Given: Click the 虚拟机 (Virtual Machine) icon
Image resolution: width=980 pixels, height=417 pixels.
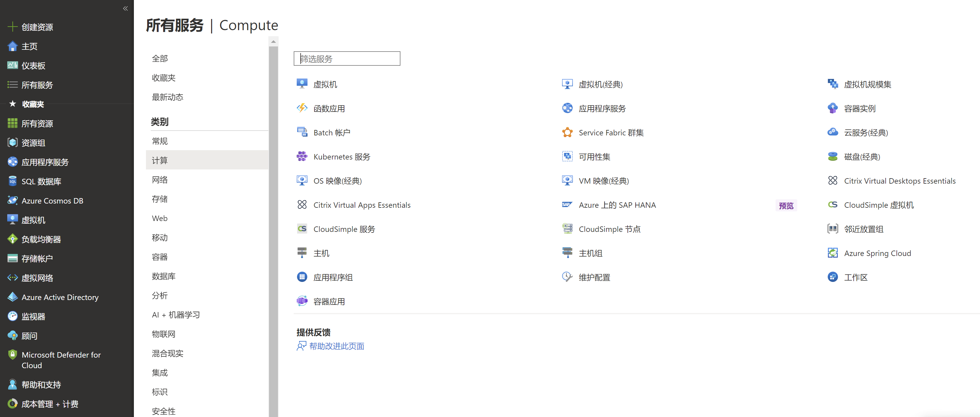Looking at the screenshot, I should 302,83.
